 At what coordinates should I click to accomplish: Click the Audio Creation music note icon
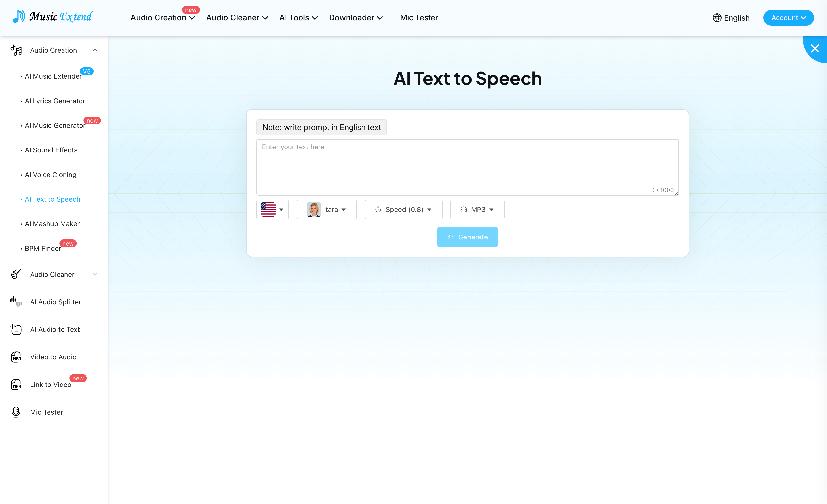pos(16,50)
